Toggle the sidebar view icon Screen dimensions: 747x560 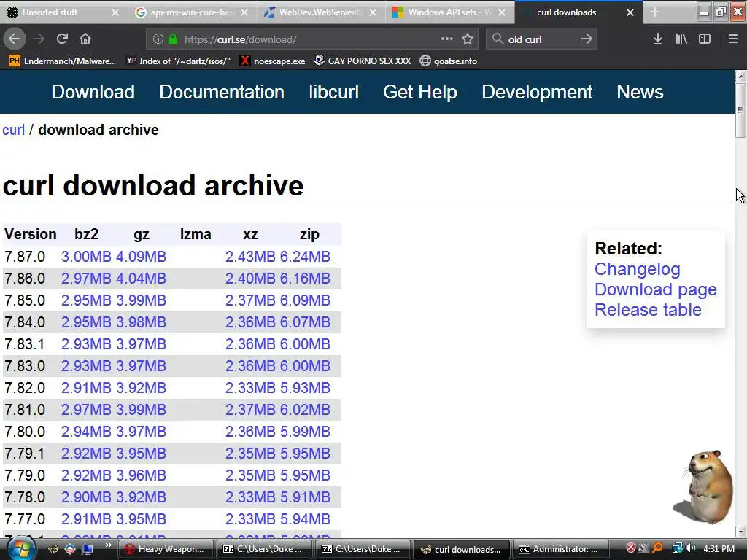(x=705, y=39)
